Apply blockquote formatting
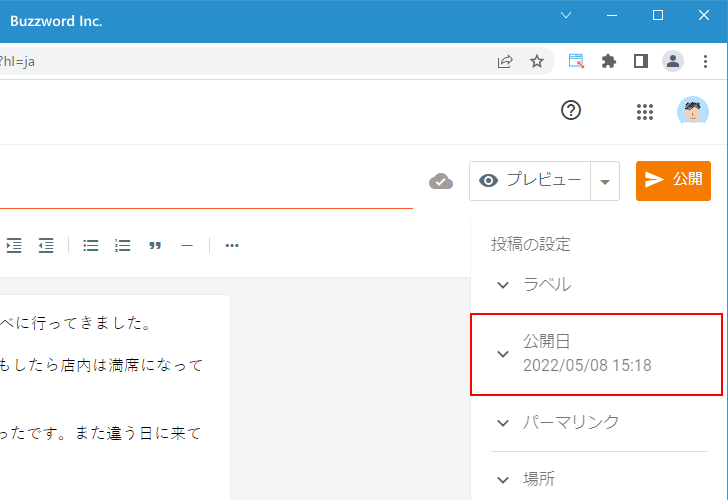This screenshot has height=500, width=728. [155, 246]
